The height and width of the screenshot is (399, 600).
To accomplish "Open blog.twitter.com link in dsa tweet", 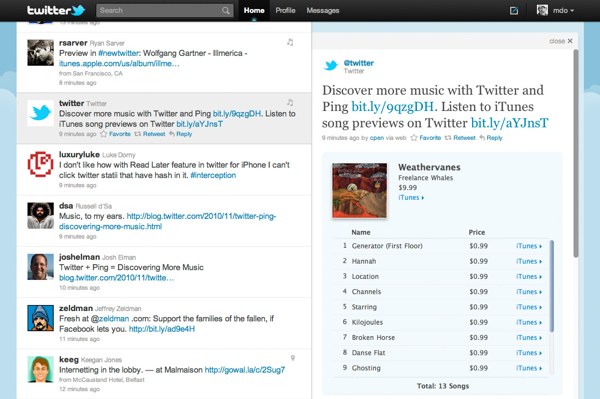I will 168,221.
